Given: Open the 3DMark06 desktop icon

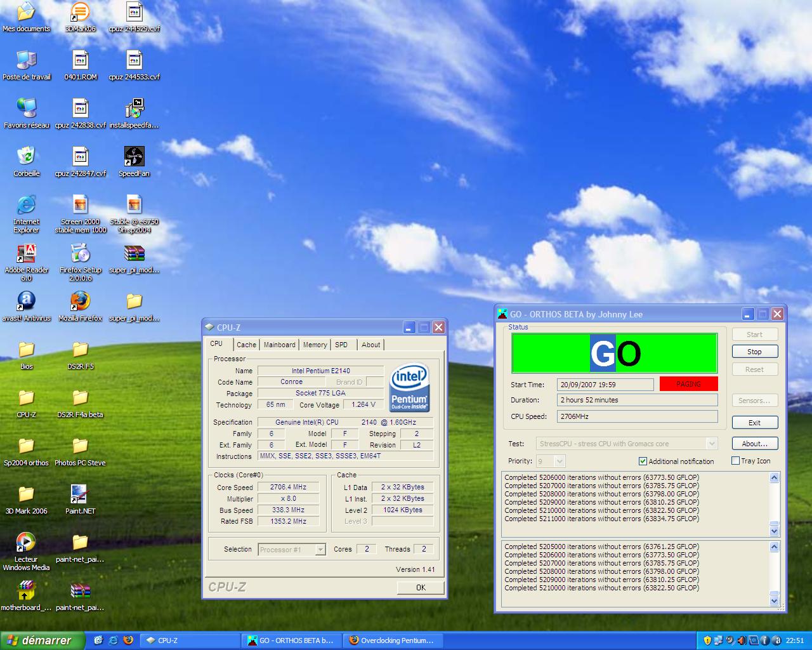Looking at the screenshot, I should (80, 13).
